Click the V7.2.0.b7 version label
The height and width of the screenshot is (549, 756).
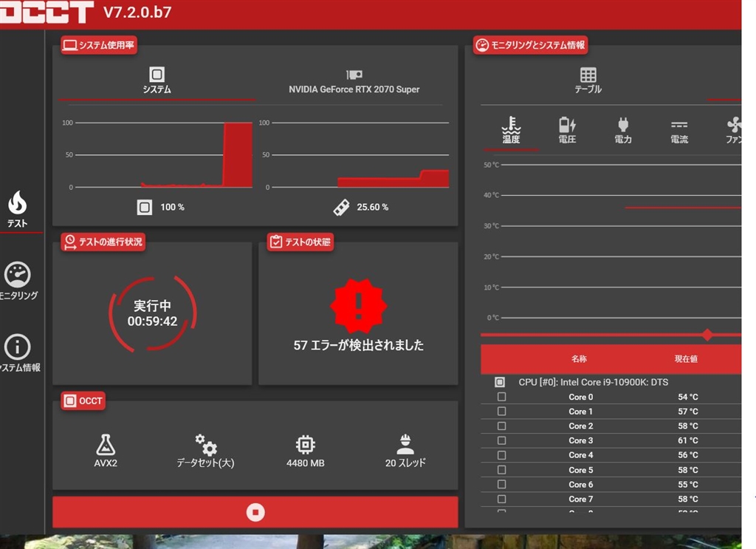click(137, 12)
